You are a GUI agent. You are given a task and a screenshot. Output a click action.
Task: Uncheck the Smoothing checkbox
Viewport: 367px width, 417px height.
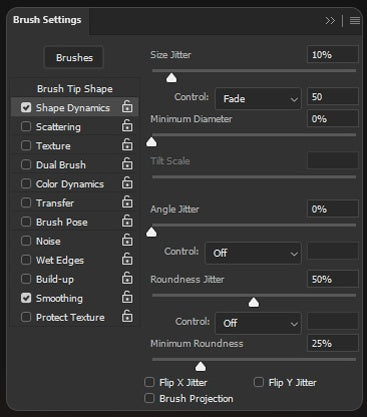pos(26,298)
